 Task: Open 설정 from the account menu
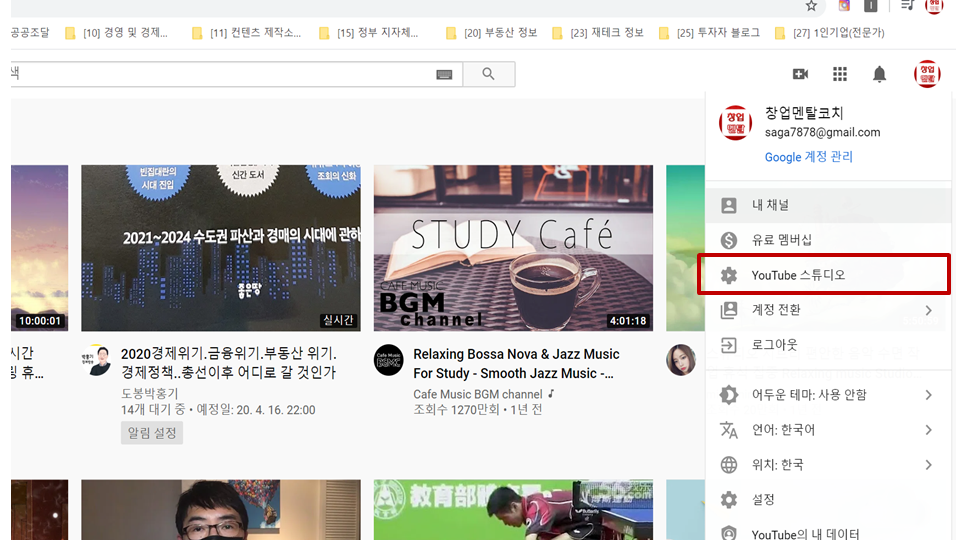pos(828,500)
